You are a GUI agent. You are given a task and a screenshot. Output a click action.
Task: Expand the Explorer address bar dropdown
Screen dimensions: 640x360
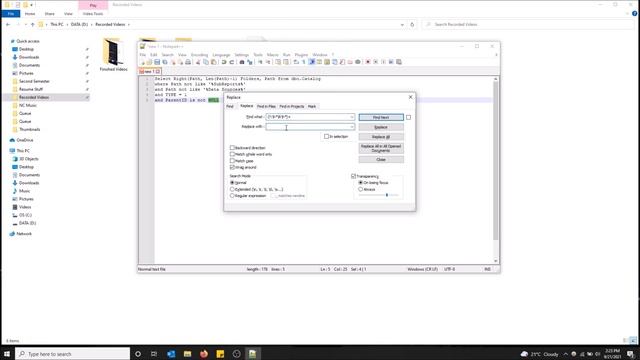click(402, 24)
